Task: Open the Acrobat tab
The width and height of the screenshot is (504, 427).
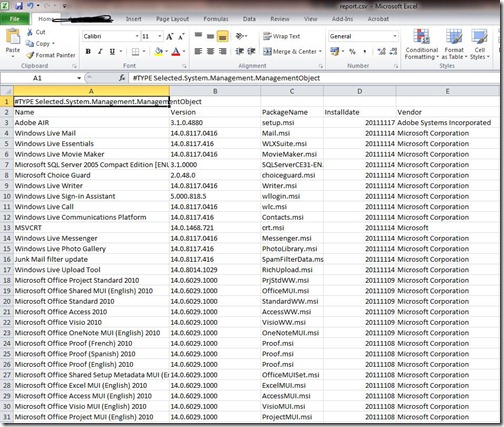Action: pyautogui.click(x=378, y=19)
